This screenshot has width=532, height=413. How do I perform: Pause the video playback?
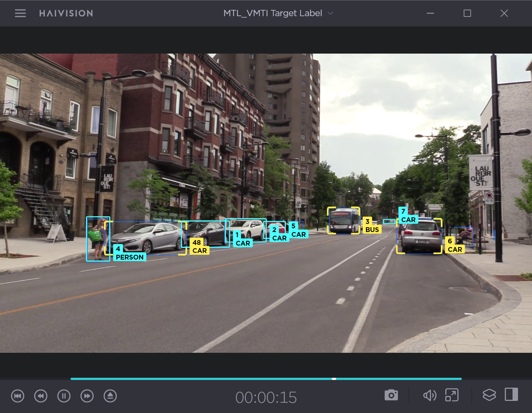(64, 396)
